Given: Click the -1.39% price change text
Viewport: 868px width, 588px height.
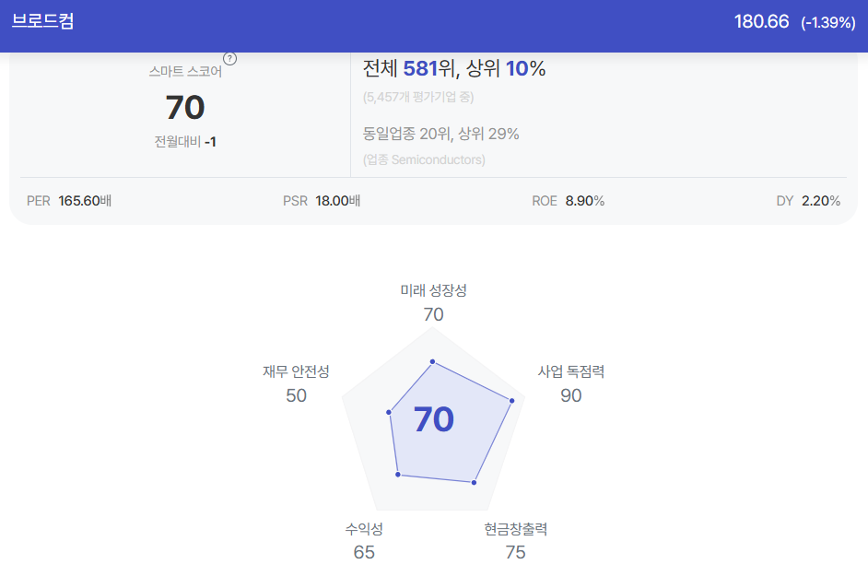Looking at the screenshot, I should tap(828, 22).
